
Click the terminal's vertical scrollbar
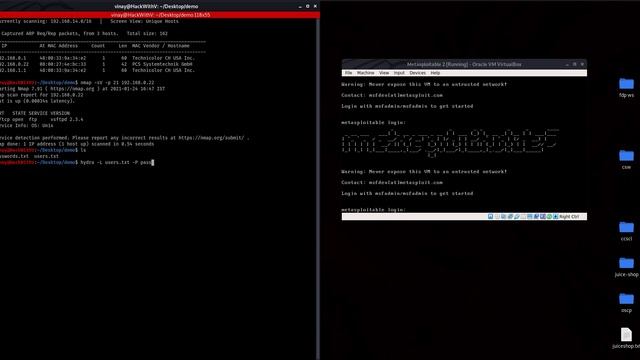coord(318,189)
